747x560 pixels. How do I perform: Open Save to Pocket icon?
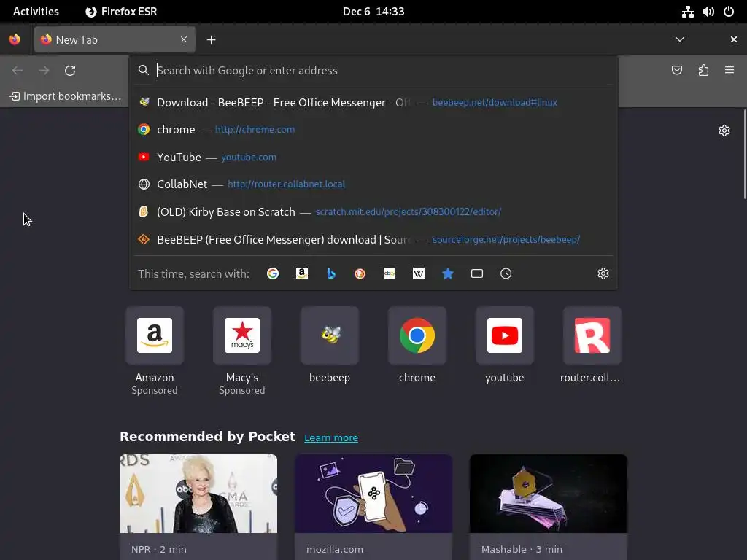[x=676, y=71]
